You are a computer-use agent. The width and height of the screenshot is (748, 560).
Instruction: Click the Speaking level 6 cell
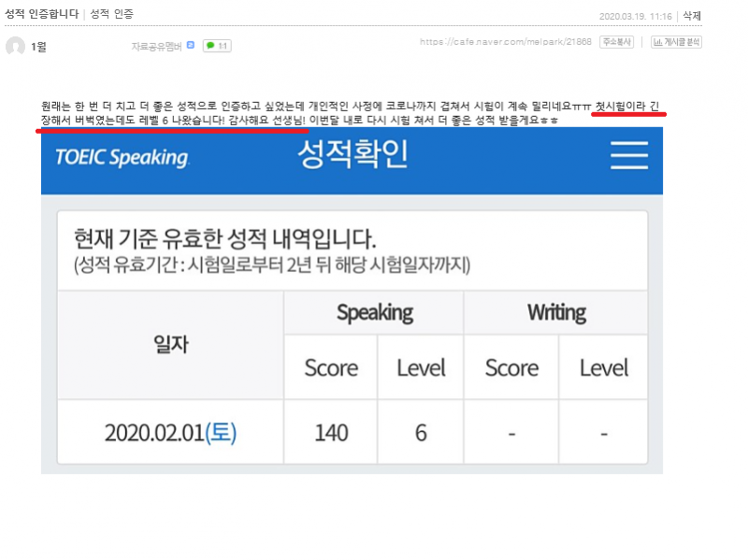421,433
